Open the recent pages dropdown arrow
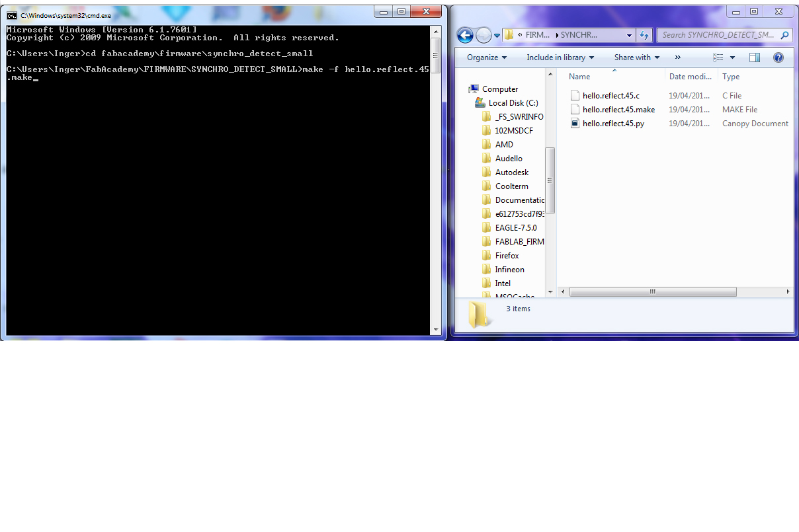Screen dimensions: 799x532 tap(496, 36)
